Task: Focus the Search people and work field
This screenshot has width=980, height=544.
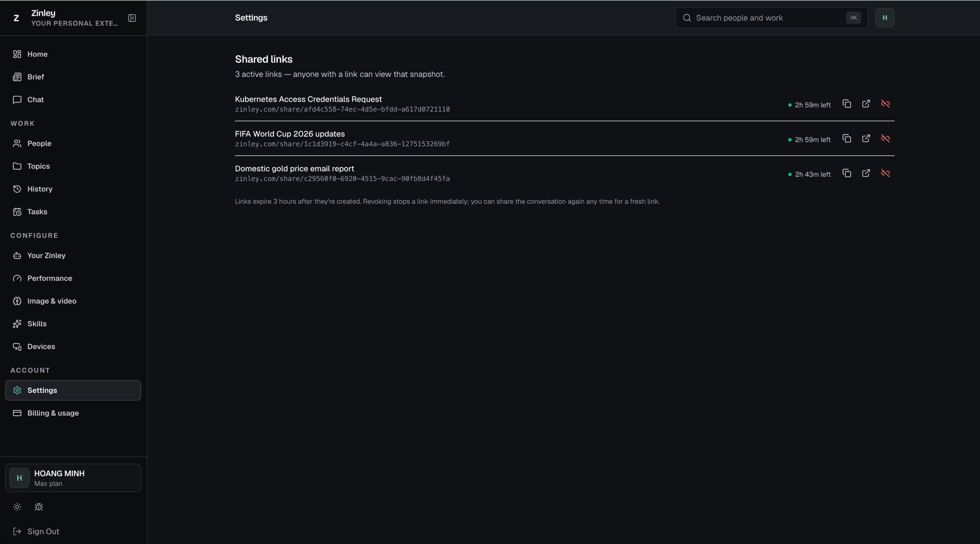Action: pyautogui.click(x=771, y=18)
